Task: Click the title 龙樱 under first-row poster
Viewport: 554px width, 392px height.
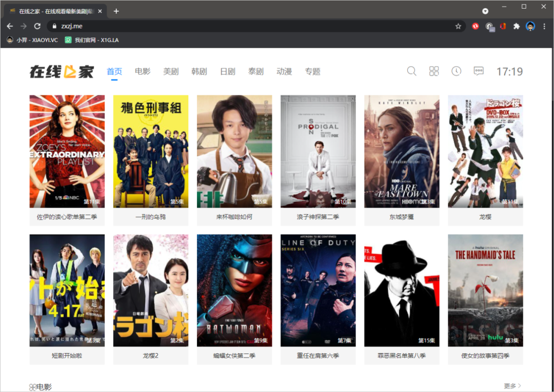Action: tap(485, 217)
